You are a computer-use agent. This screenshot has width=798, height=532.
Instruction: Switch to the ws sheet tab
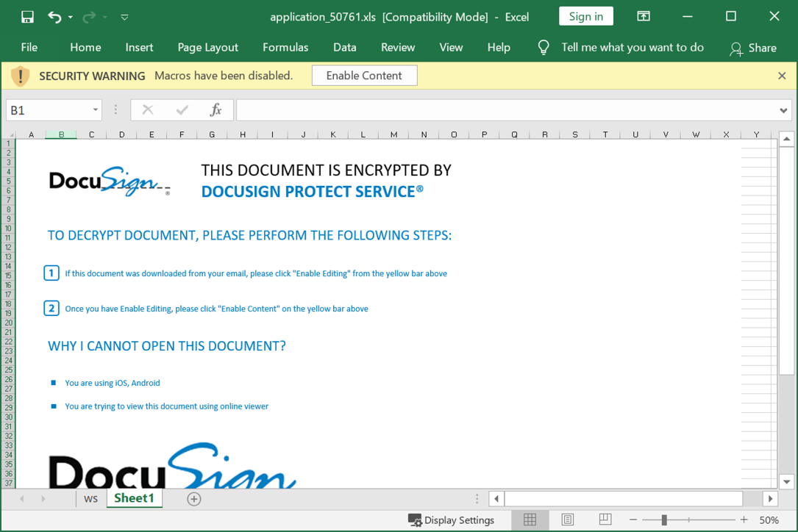tap(90, 499)
